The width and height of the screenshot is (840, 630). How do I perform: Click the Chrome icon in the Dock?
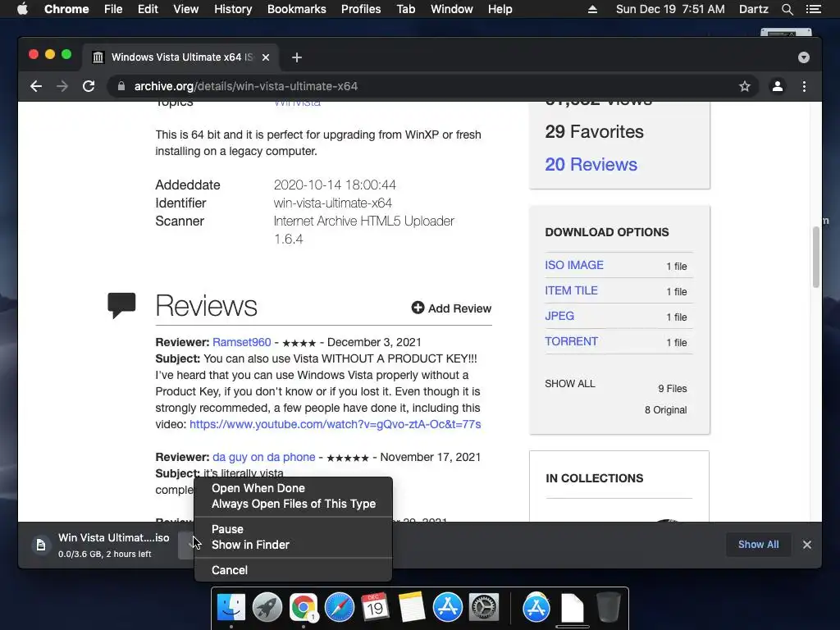tap(304, 608)
